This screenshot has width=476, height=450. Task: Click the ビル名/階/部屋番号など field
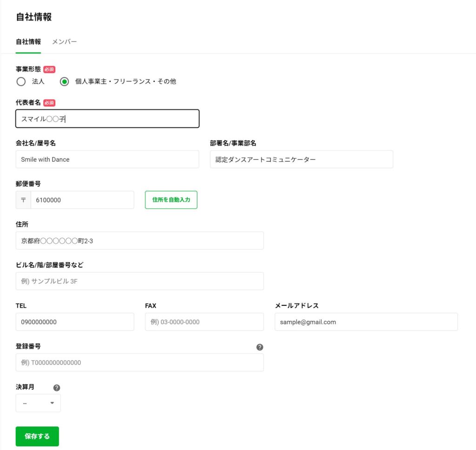click(x=139, y=281)
